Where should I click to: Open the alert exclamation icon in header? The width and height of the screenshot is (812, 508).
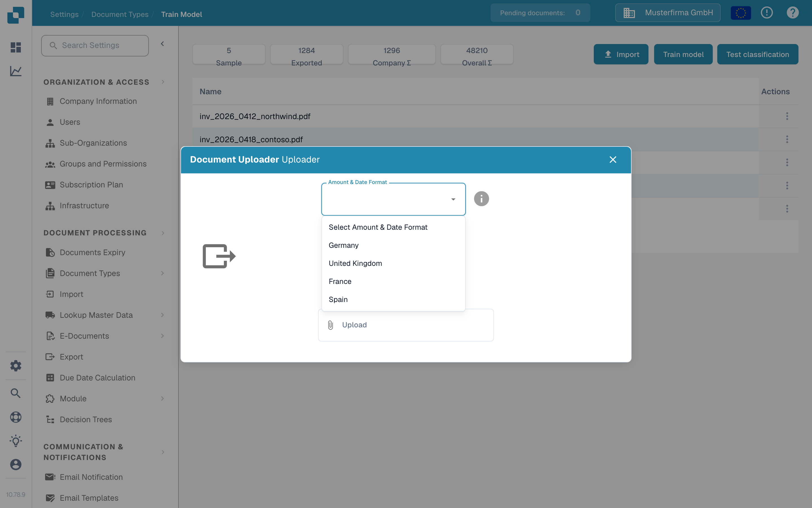(767, 13)
